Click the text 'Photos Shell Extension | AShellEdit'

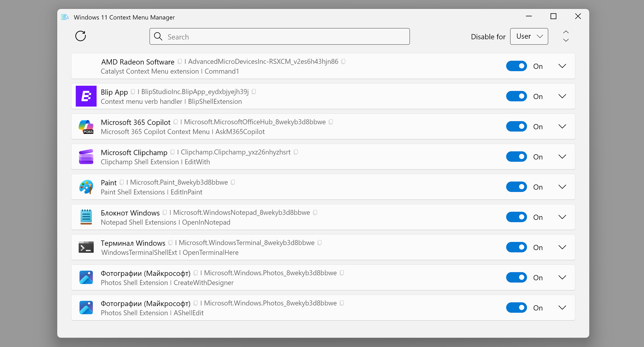tap(152, 313)
